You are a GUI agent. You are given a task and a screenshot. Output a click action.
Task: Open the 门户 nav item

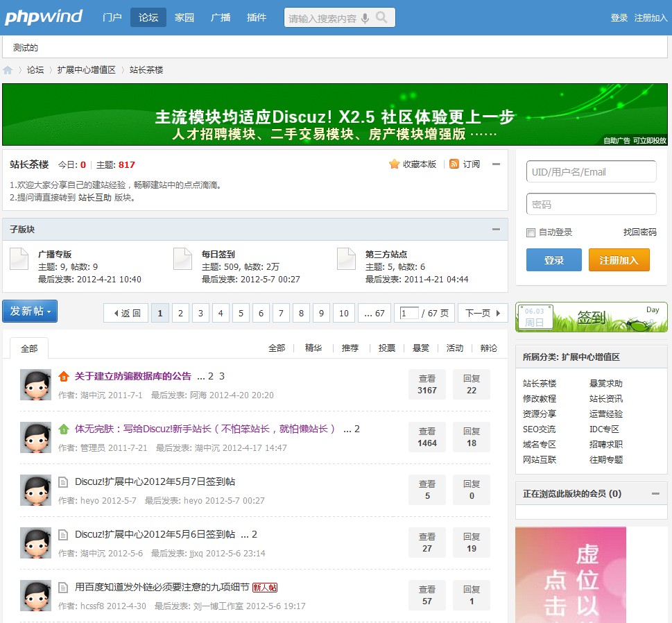(x=112, y=17)
